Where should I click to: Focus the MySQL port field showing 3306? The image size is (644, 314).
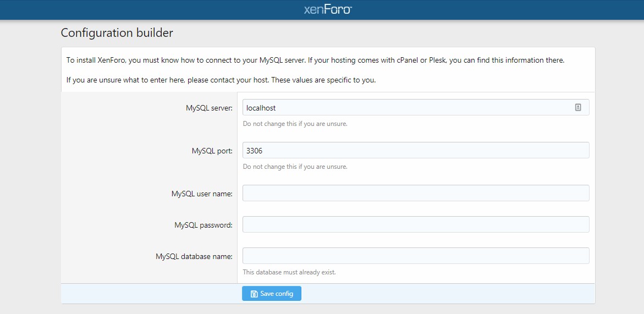(x=416, y=150)
